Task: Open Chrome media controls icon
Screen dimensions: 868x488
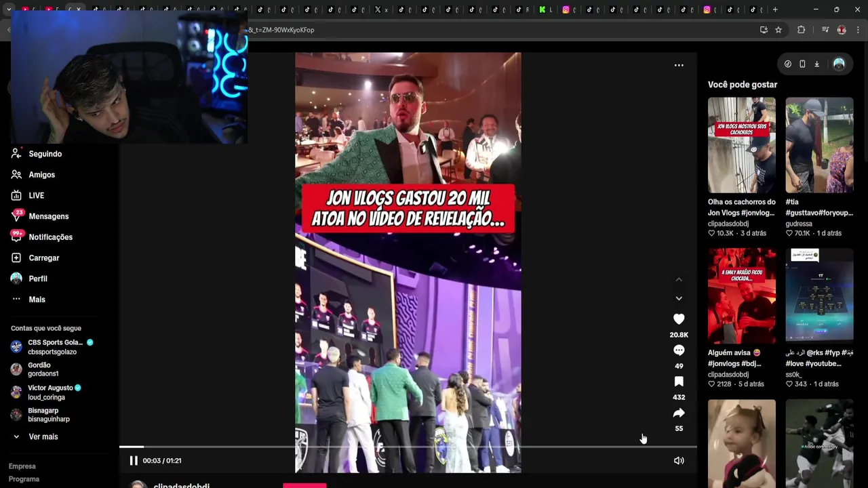Action: coord(825,30)
